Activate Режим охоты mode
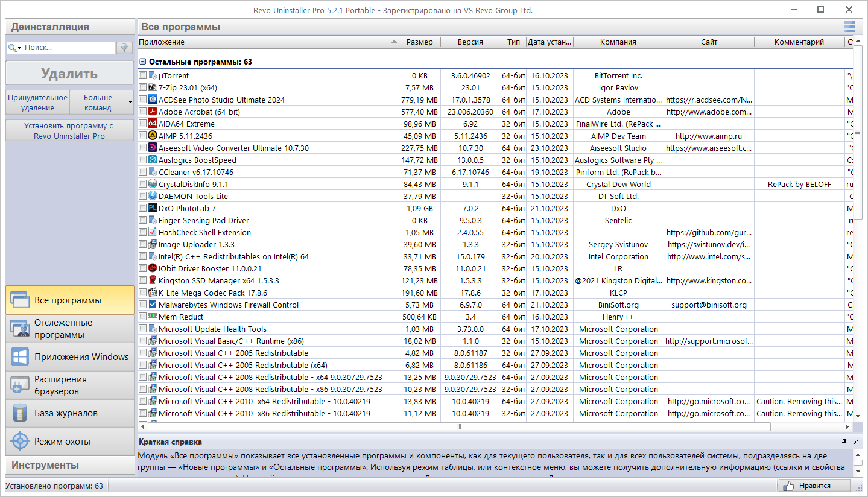 pyautogui.click(x=70, y=442)
